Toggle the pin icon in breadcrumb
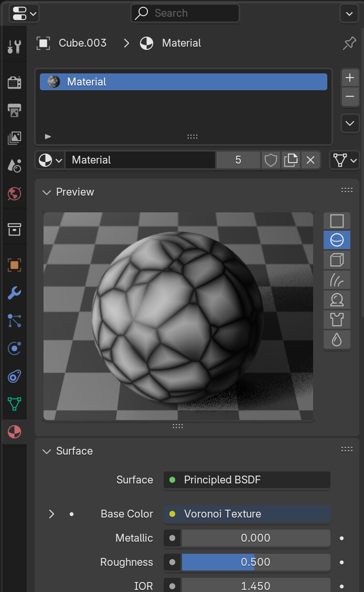This screenshot has width=364, height=592. tap(349, 43)
